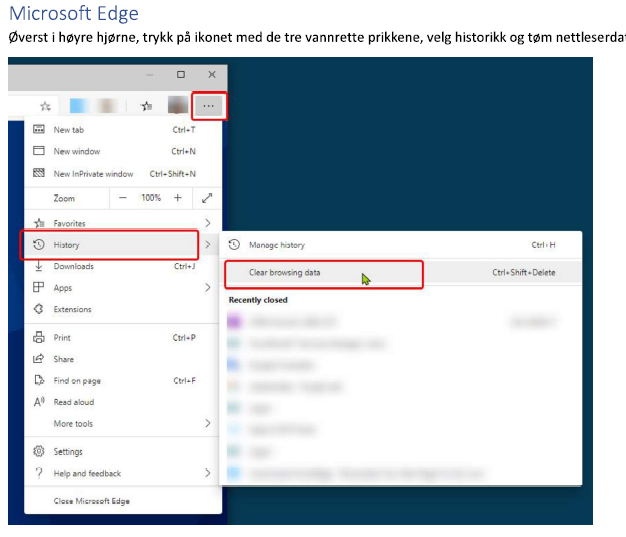The width and height of the screenshot is (626, 537).
Task: Select Extensions in the menu
Action: point(122,309)
